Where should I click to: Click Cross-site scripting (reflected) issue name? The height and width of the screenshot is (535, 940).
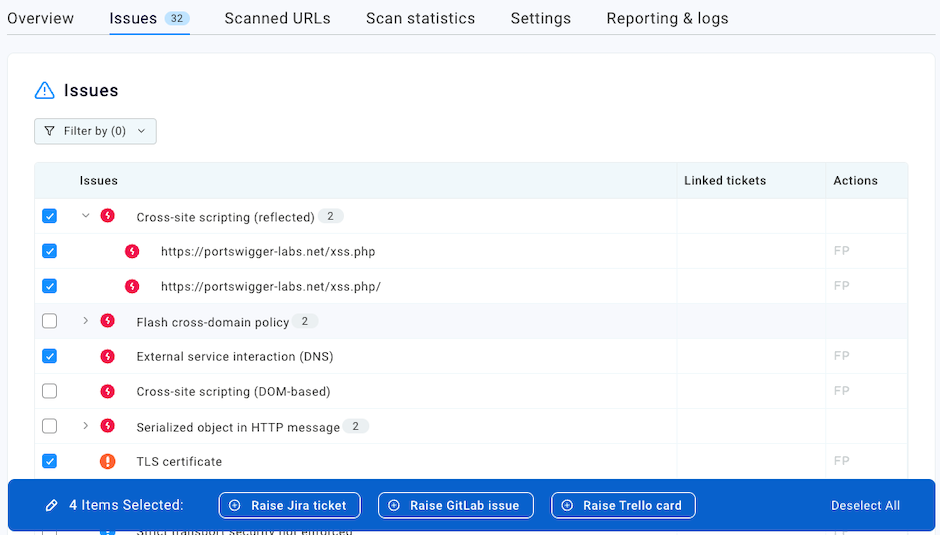pyautogui.click(x=225, y=217)
